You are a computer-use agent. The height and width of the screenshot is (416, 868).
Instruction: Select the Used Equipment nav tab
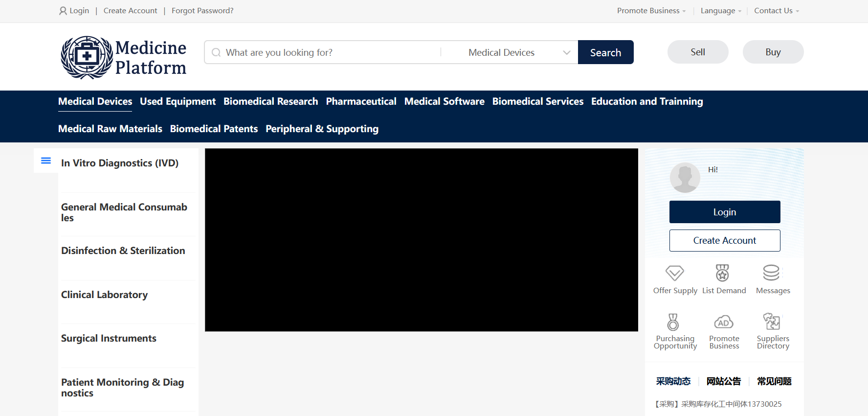tap(178, 101)
